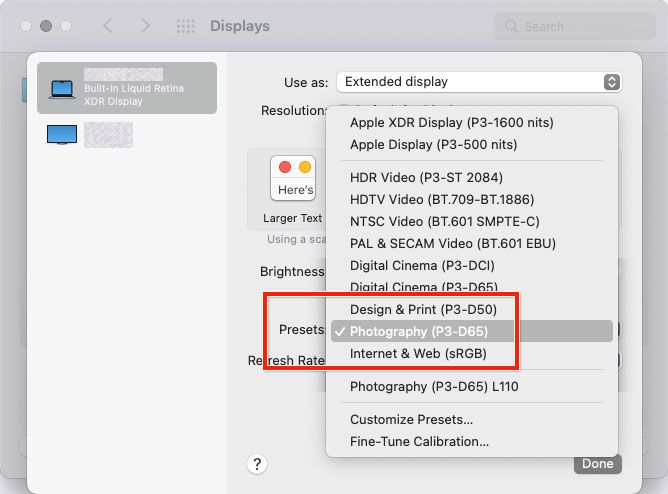Choose Apple Display (P3-500 nits)

tap(433, 145)
